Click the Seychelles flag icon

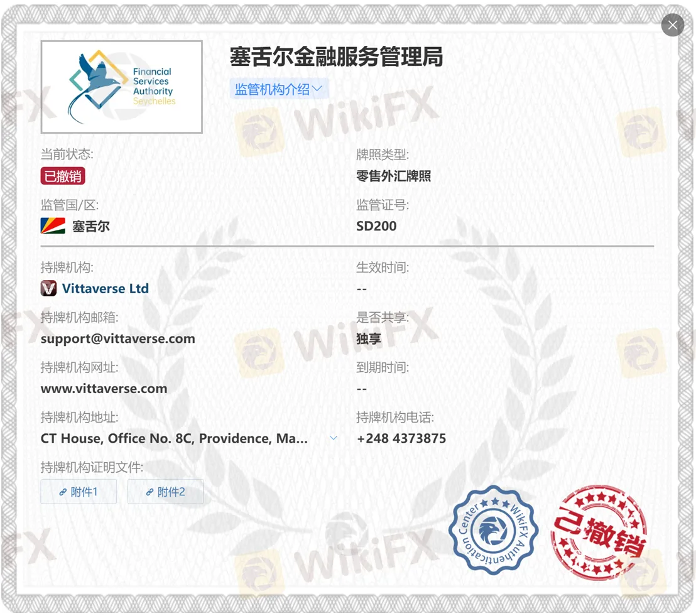53,226
